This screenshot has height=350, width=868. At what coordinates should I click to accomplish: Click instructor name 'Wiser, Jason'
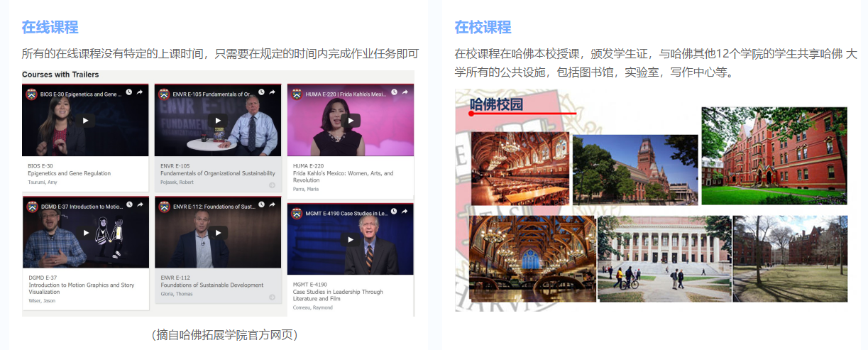pos(42,301)
